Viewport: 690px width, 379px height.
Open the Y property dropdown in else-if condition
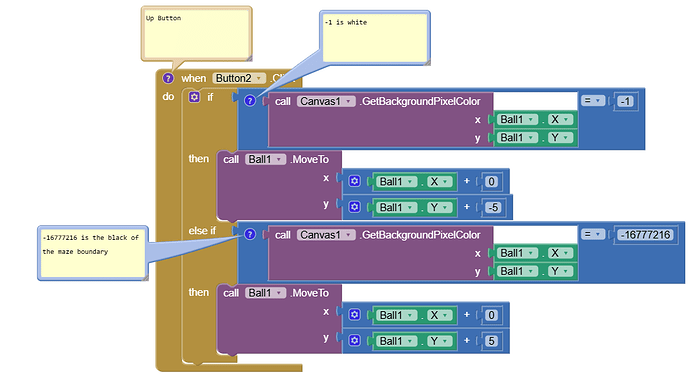tap(561, 271)
